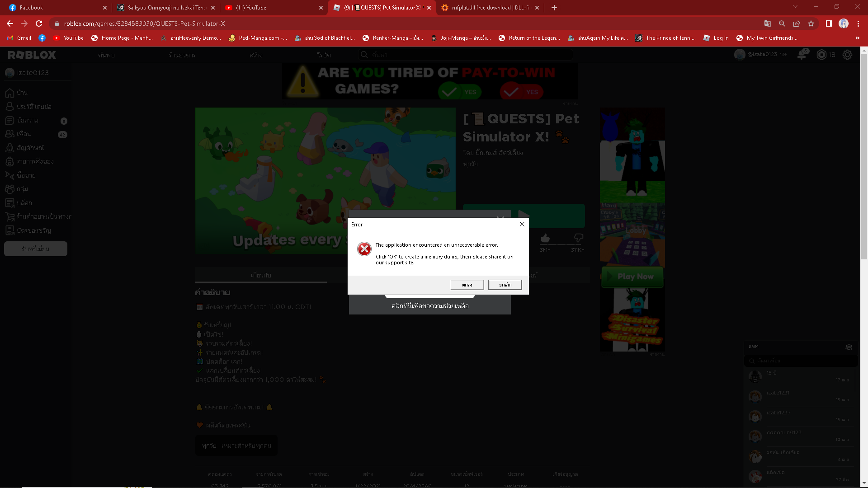Open Chrome three-dot menu
Image resolution: width=868 pixels, height=488 pixels.
(858, 23)
